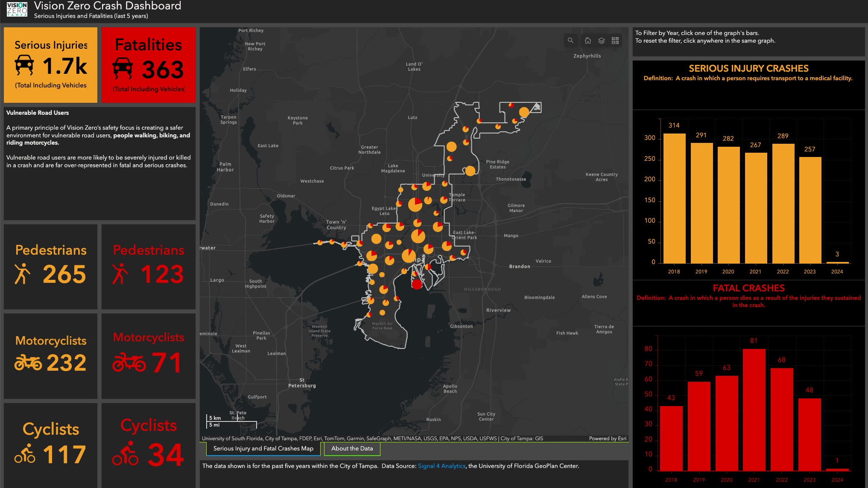Image resolution: width=868 pixels, height=488 pixels.
Task: Open the map search tool
Action: [x=570, y=41]
